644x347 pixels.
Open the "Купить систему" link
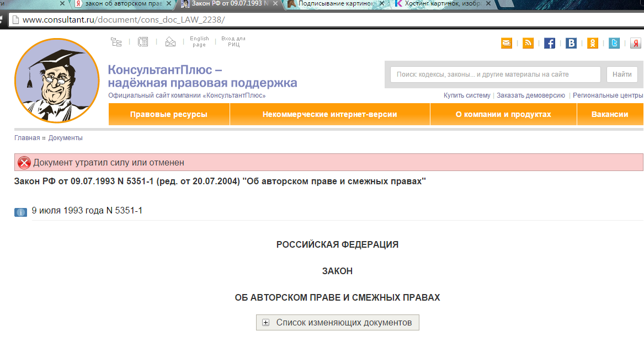point(467,95)
